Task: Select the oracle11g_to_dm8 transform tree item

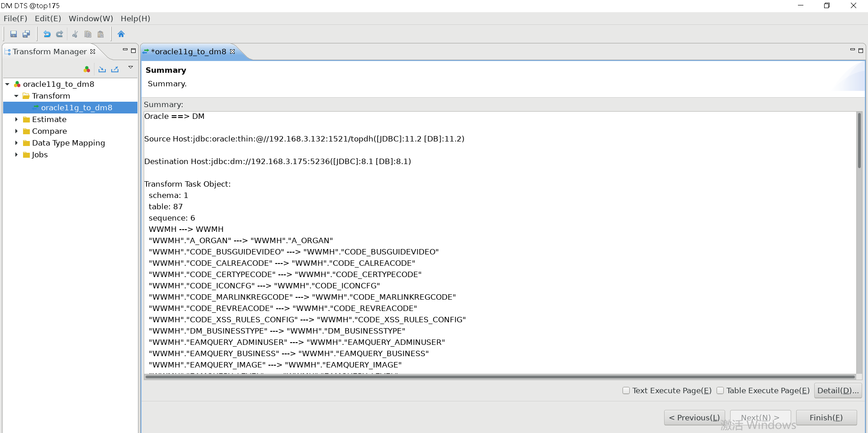Action: click(76, 108)
